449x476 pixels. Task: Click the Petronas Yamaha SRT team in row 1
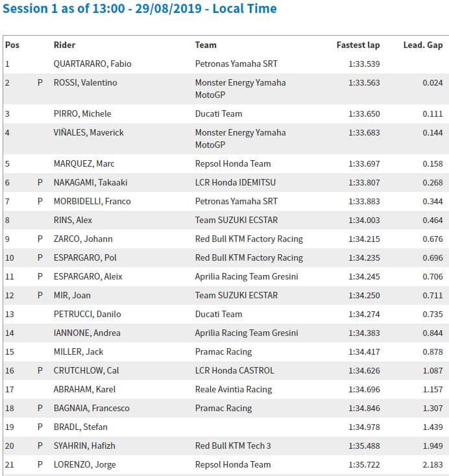236,64
